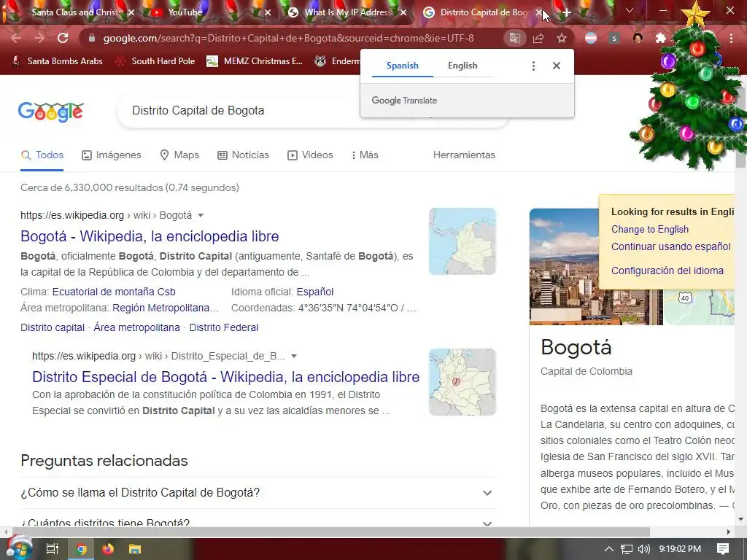Launch Firefox from the taskbar
This screenshot has width=747, height=560.
point(108,549)
